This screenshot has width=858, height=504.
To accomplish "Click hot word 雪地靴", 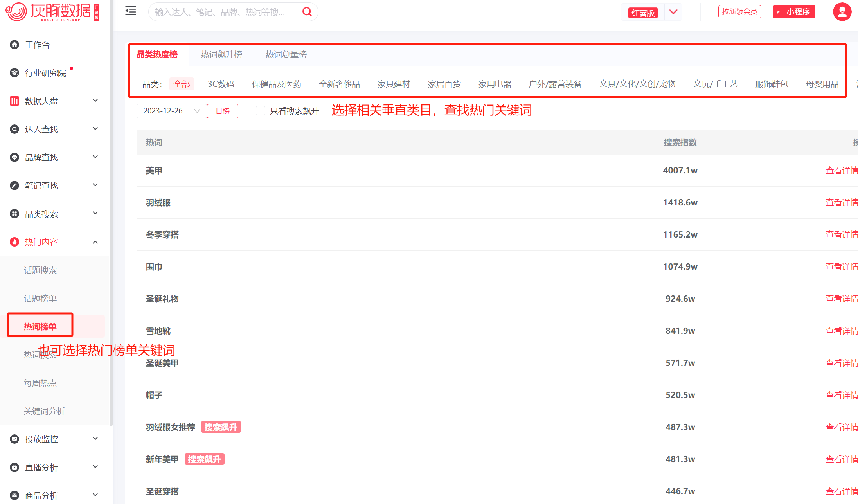I will point(158,331).
